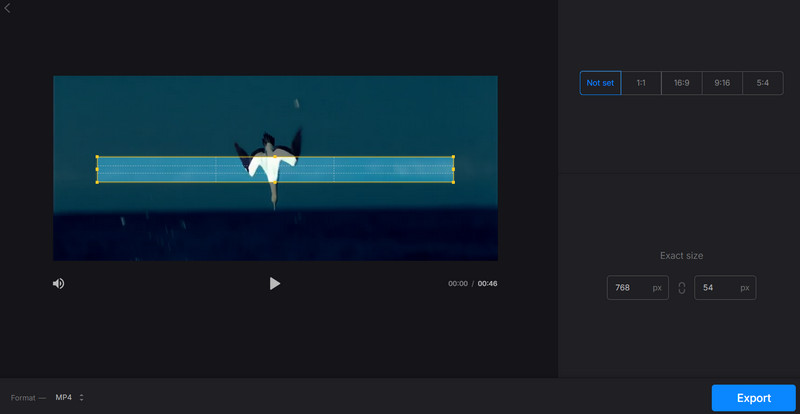This screenshot has height=414, width=800.
Task: Select the bottom-left crop corner handle
Action: pyautogui.click(x=97, y=182)
